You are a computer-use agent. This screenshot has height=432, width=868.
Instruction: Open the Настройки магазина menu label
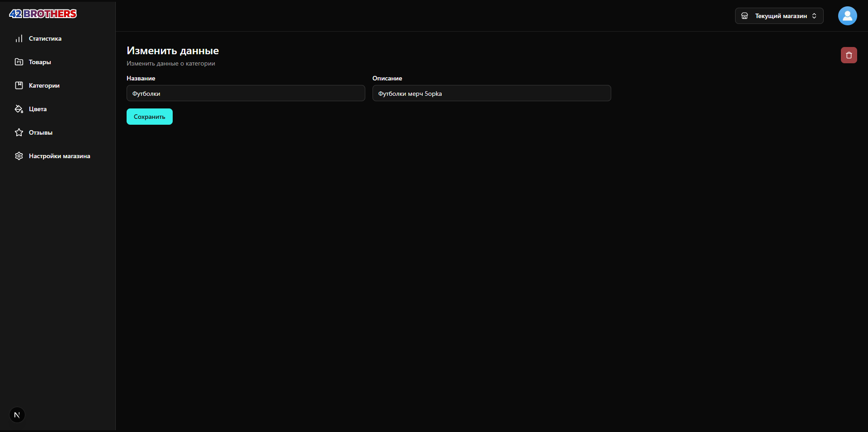59,156
